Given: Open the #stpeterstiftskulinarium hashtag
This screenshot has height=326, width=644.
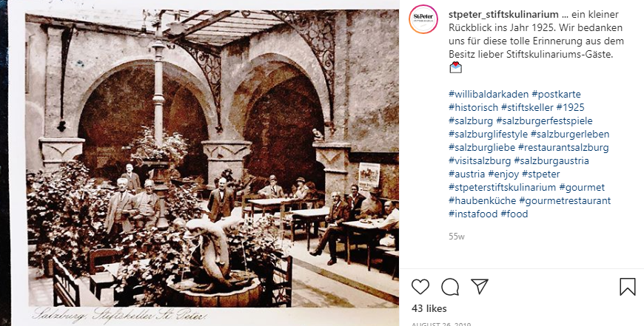Looking at the screenshot, I should click(x=503, y=188).
